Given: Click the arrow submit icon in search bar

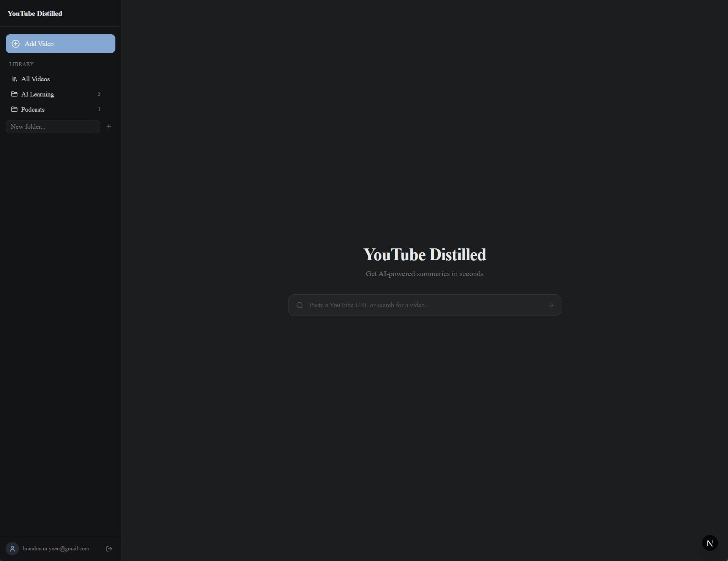Looking at the screenshot, I should 551,305.
